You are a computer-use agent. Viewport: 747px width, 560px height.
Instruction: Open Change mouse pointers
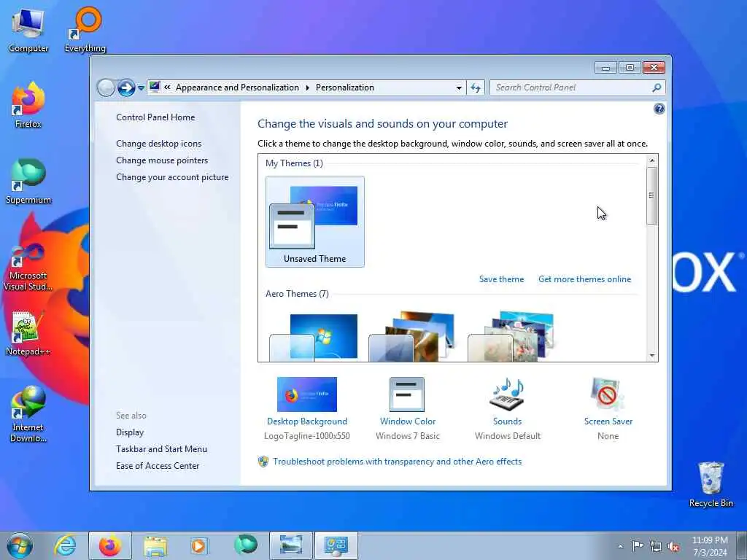(162, 160)
